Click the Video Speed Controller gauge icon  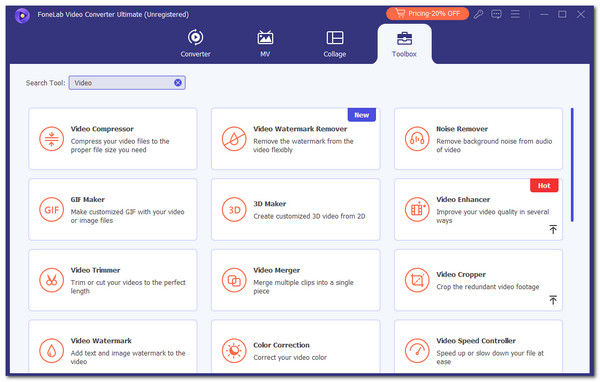tap(417, 351)
